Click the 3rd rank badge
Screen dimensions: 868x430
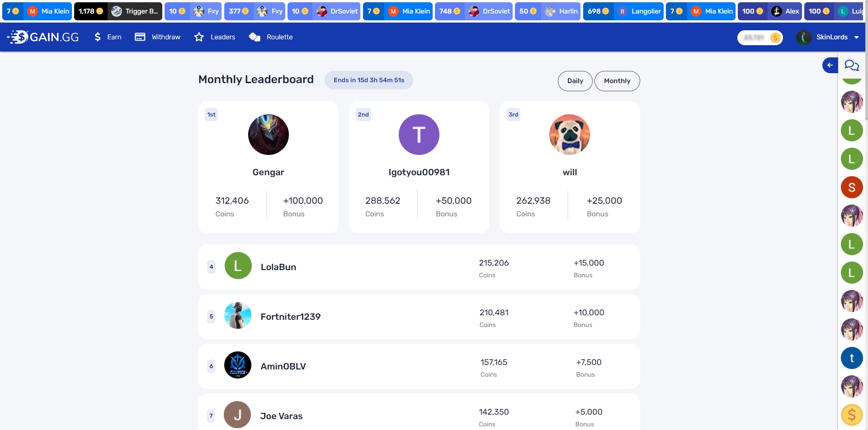513,114
